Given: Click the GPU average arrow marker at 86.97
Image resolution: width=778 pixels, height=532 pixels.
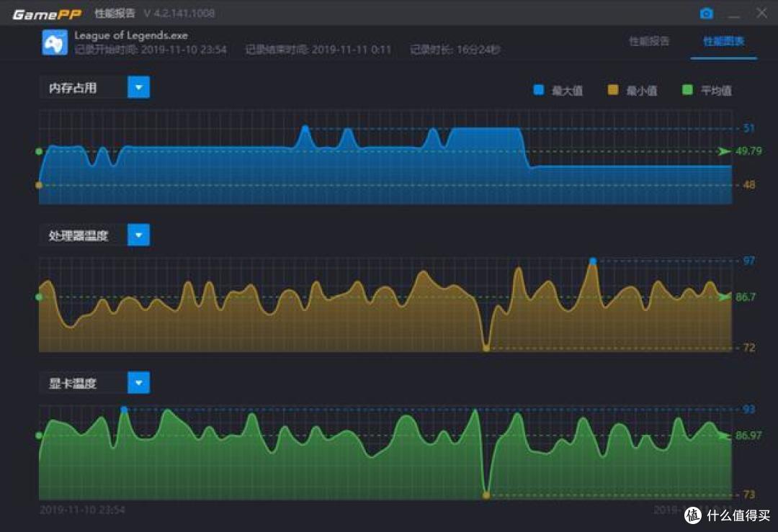Looking at the screenshot, I should click(725, 436).
